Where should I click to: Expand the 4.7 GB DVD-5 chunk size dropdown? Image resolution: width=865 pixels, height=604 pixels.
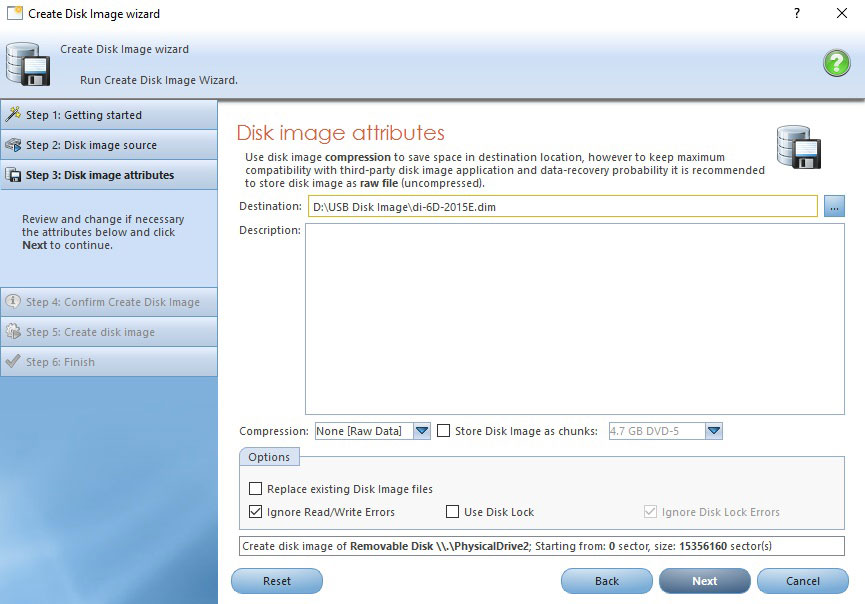(713, 431)
